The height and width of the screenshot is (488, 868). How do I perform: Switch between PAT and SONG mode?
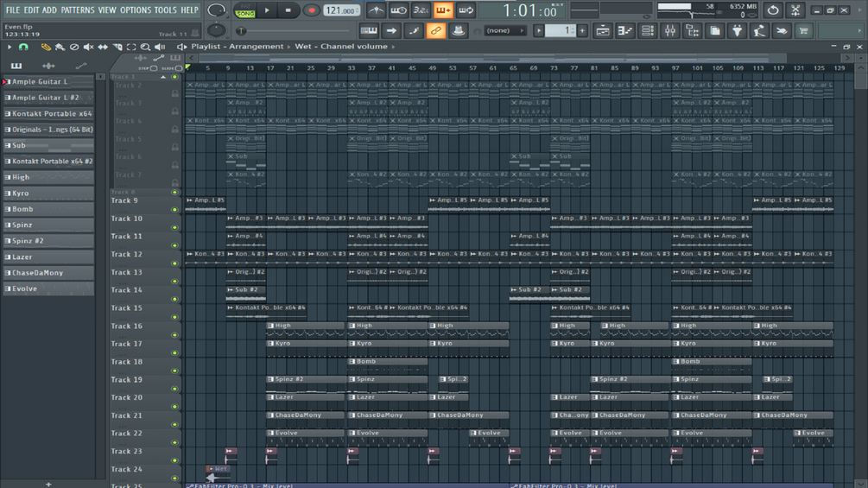244,10
